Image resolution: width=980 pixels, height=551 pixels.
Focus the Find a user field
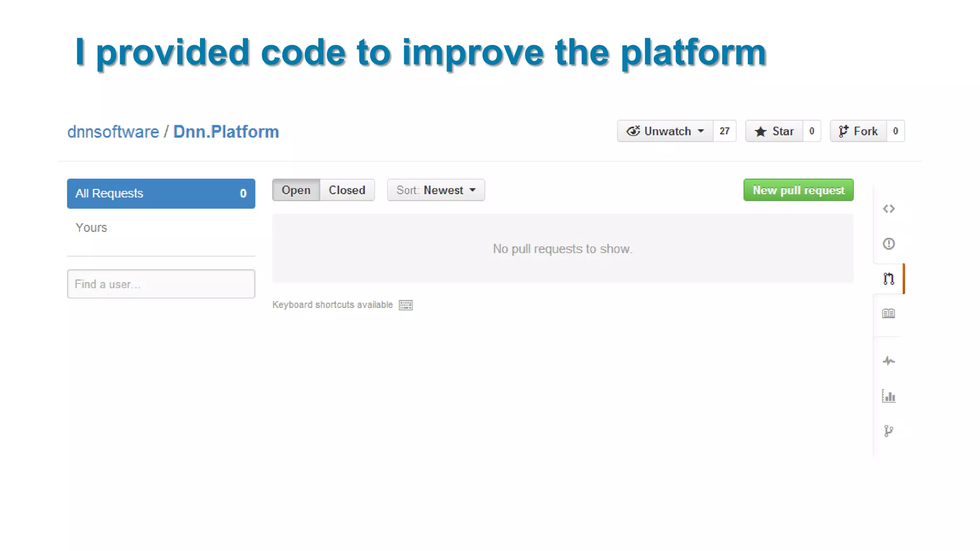pyautogui.click(x=161, y=284)
